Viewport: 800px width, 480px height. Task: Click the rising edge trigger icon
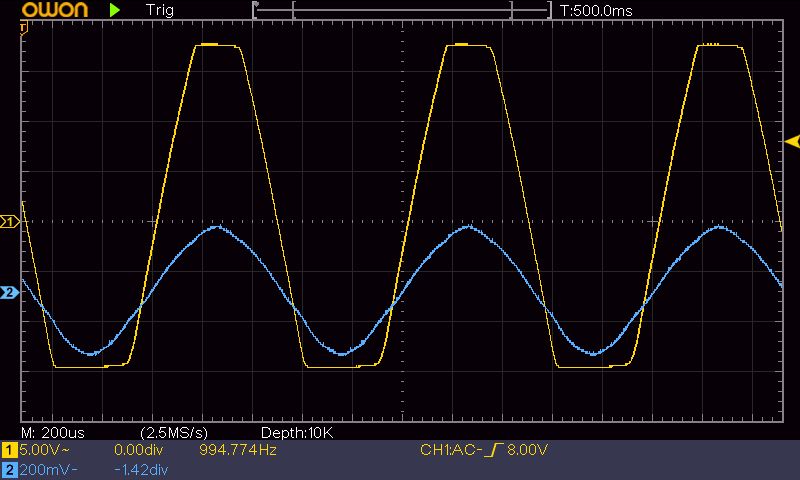click(x=494, y=450)
